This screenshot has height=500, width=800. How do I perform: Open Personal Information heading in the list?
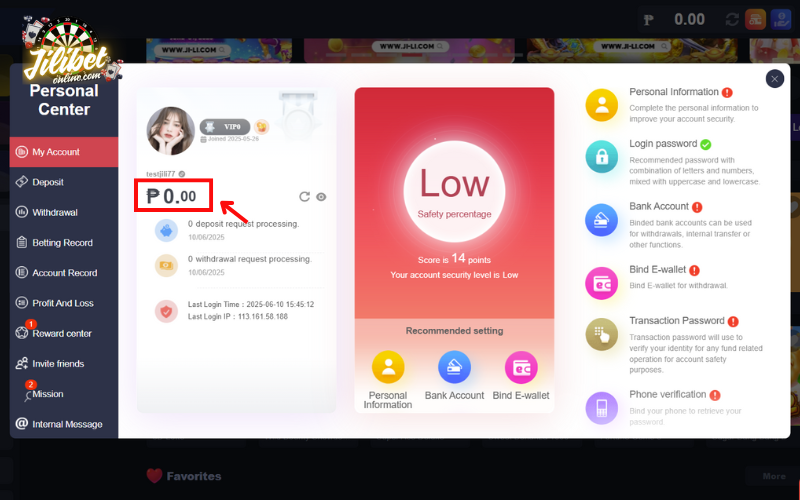pos(673,92)
